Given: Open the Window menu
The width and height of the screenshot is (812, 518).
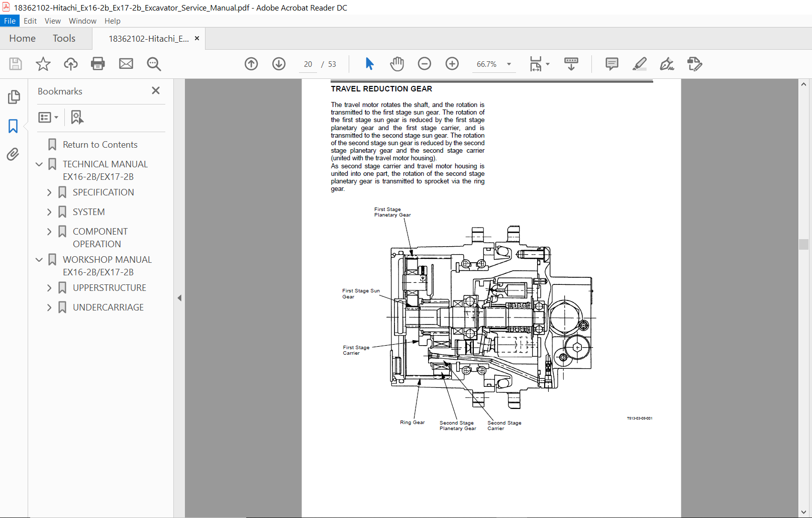Looking at the screenshot, I should [82, 21].
